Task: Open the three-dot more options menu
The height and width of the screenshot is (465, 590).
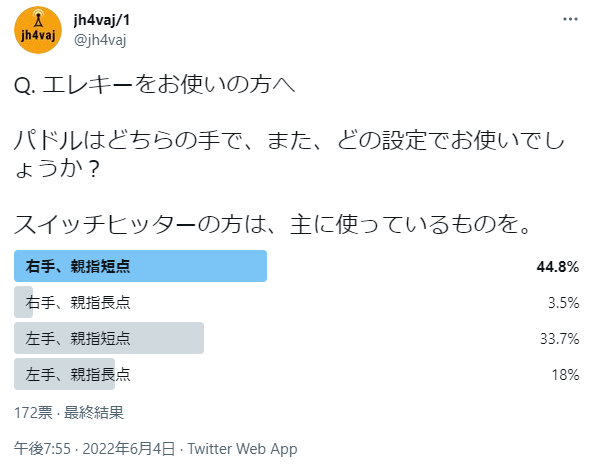Action: (x=570, y=19)
